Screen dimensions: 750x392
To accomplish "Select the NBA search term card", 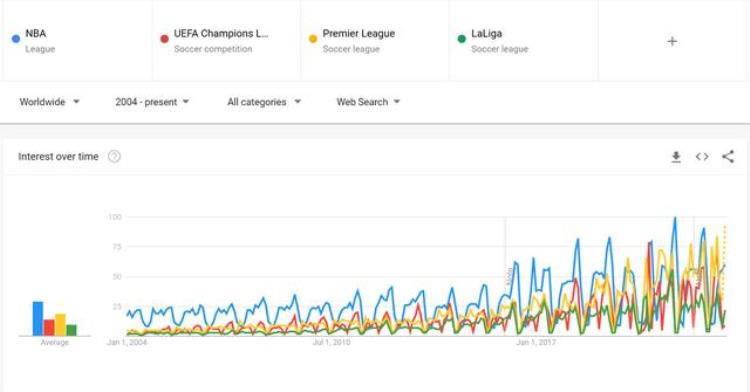I will pos(77,41).
